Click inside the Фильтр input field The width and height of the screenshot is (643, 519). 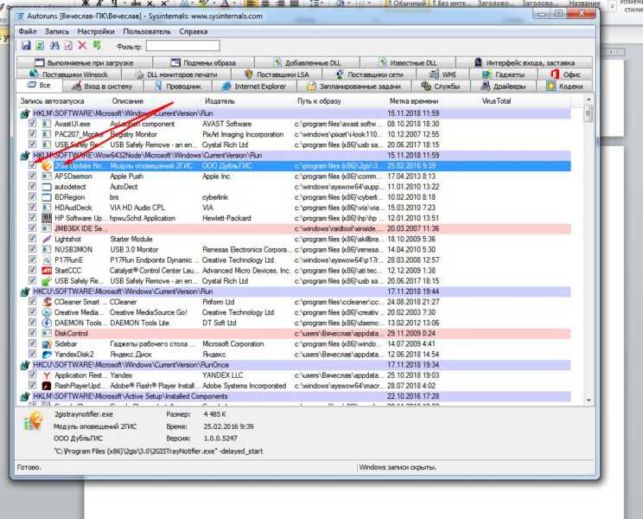pyautogui.click(x=183, y=46)
